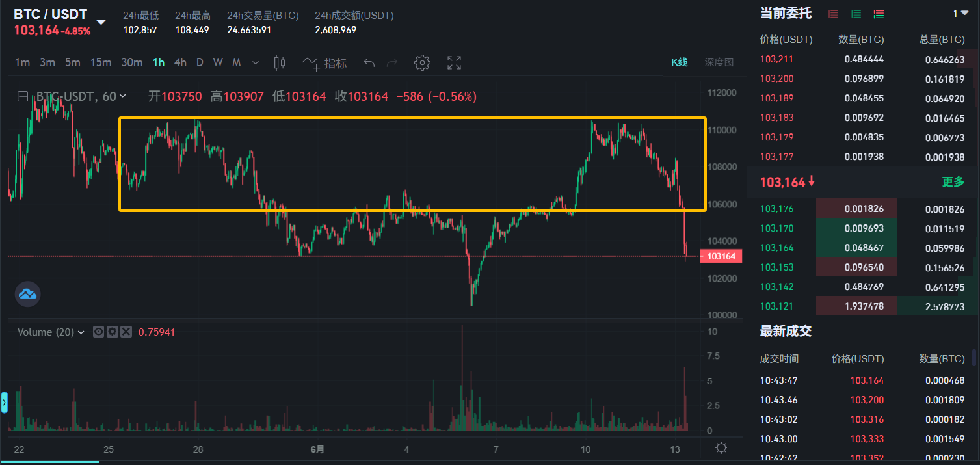Open order book depth precision dropdown
Image resolution: width=980 pixels, height=465 pixels.
960,14
